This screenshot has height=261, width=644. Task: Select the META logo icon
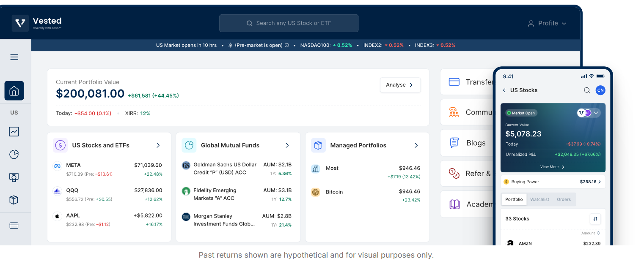[x=57, y=166]
